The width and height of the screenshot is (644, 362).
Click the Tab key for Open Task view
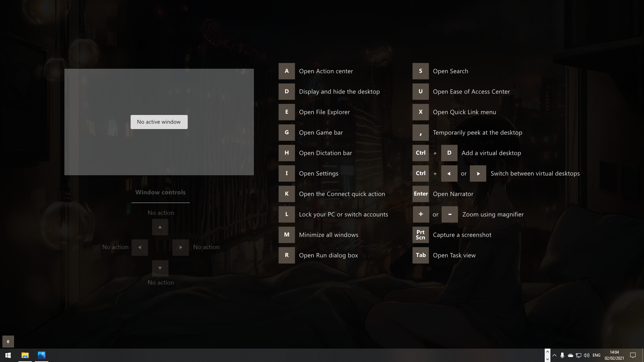(x=420, y=255)
